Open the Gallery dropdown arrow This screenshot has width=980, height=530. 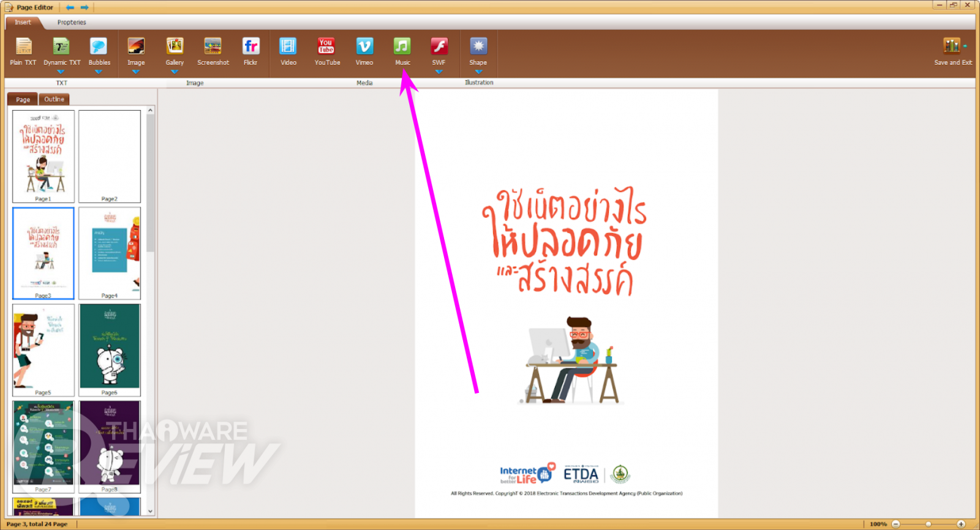(x=175, y=72)
